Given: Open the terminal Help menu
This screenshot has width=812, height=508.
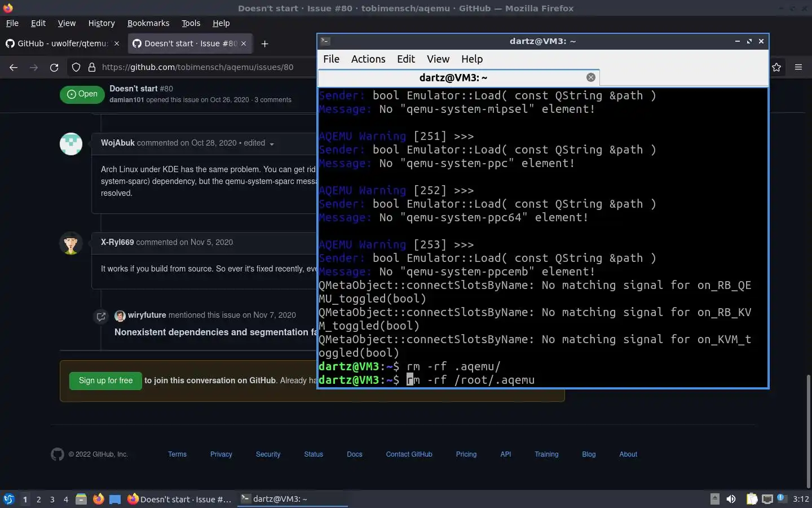Looking at the screenshot, I should (x=472, y=59).
